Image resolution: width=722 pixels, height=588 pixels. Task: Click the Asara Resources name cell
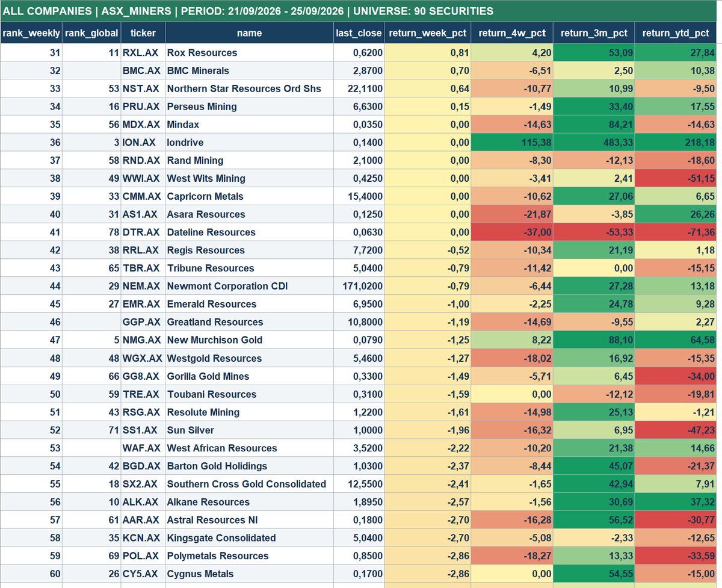[249, 214]
